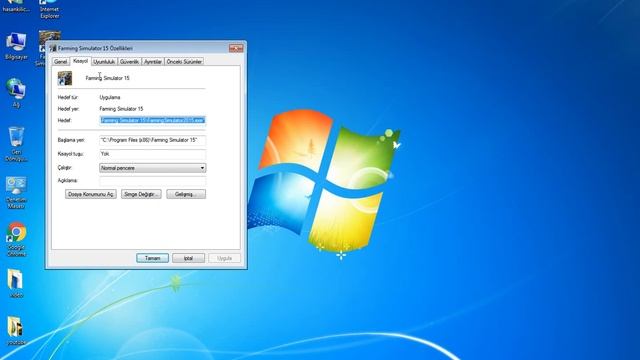Image resolution: width=640 pixels, height=360 pixels.
Task: Switch to the Ayrıntılar tab
Action: 153,62
